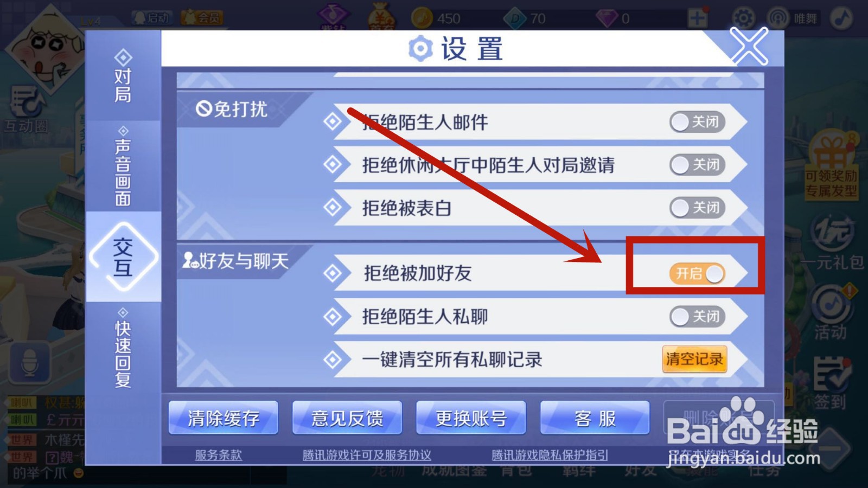Enable 拒绝陌生人私聊 switch
This screenshot has height=488, width=868.
698,316
